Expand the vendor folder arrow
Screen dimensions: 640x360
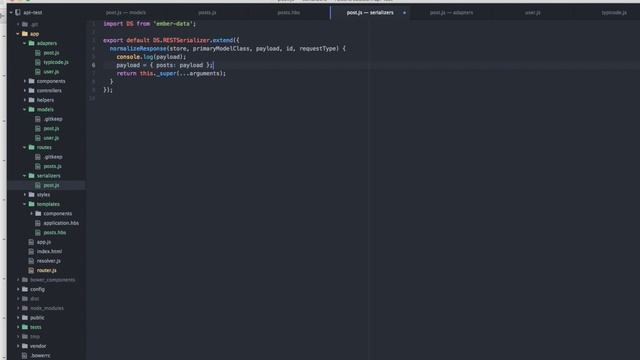tap(18, 346)
